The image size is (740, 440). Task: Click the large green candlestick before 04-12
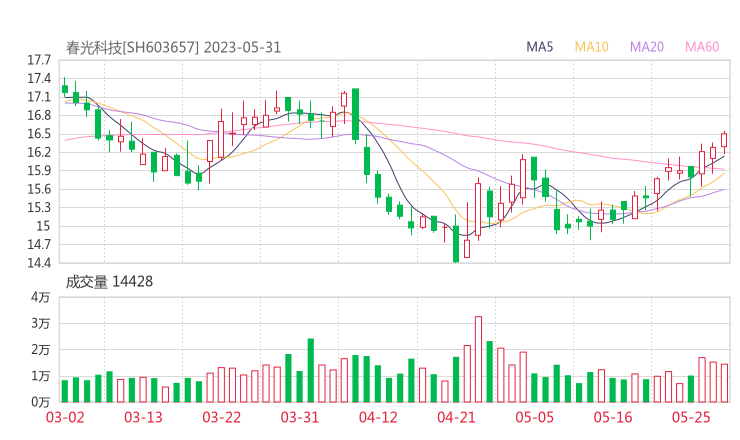pyautogui.click(x=355, y=114)
